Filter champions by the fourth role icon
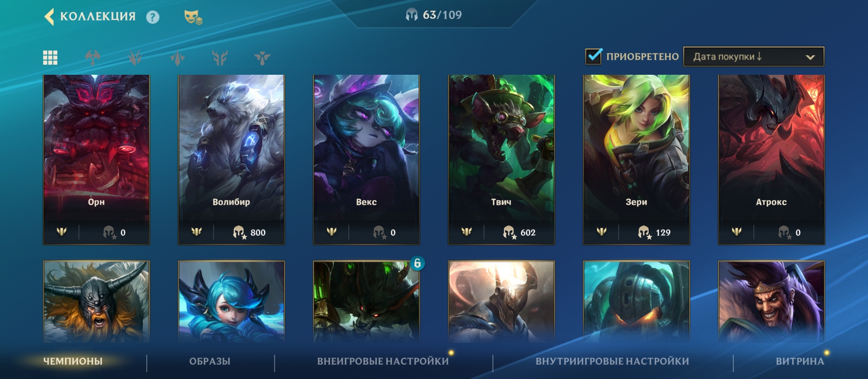This screenshot has height=379, width=868. [x=220, y=57]
